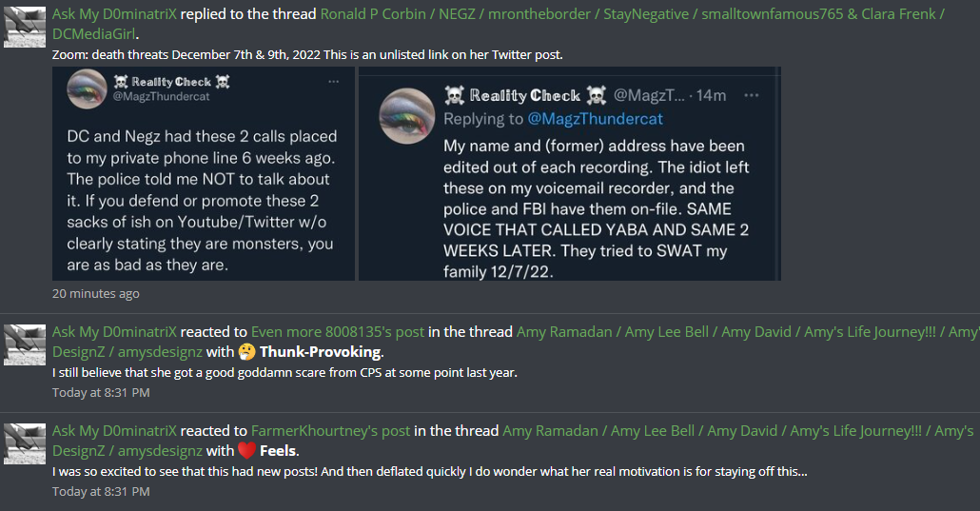This screenshot has height=511, width=980.
Task: Click the rainbow eye avatar in the left tweet
Action: pyautogui.click(x=87, y=88)
